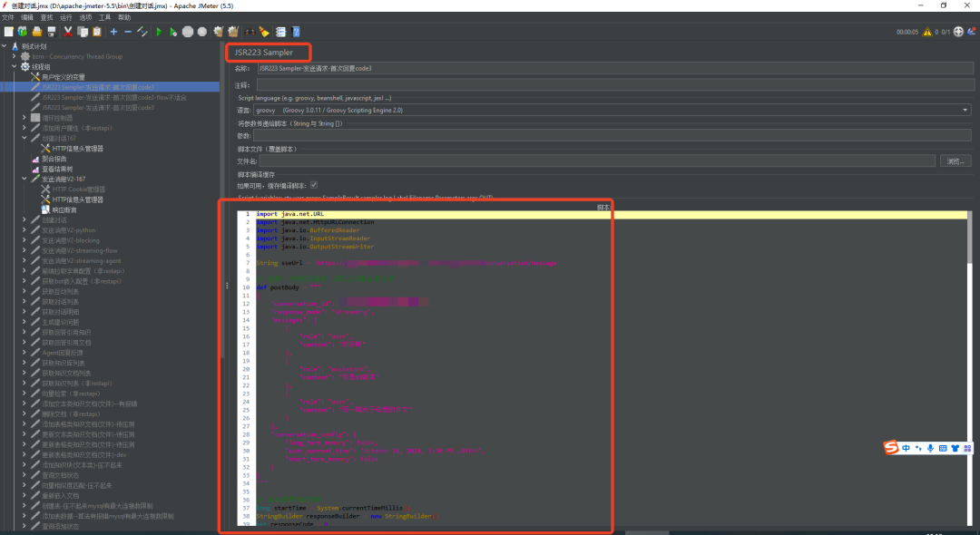This screenshot has height=535, width=980.
Task: Click the Toggle enable/disable icon in toolbar
Action: 142,32
